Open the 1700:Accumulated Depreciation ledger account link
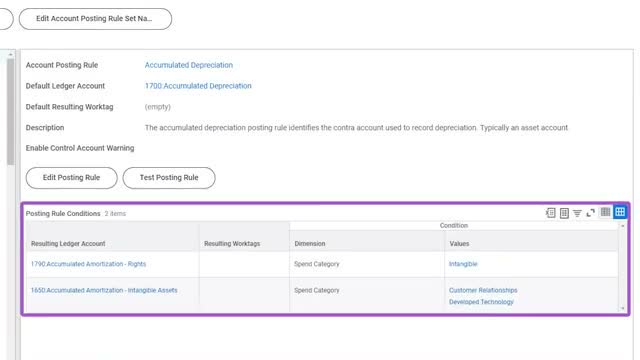 pos(198,86)
